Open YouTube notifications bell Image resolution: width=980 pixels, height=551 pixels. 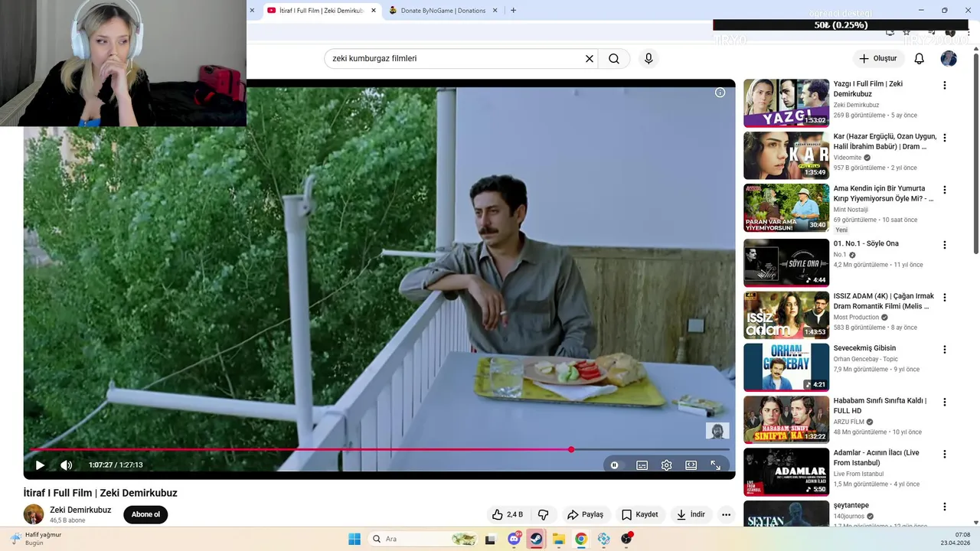(920, 58)
